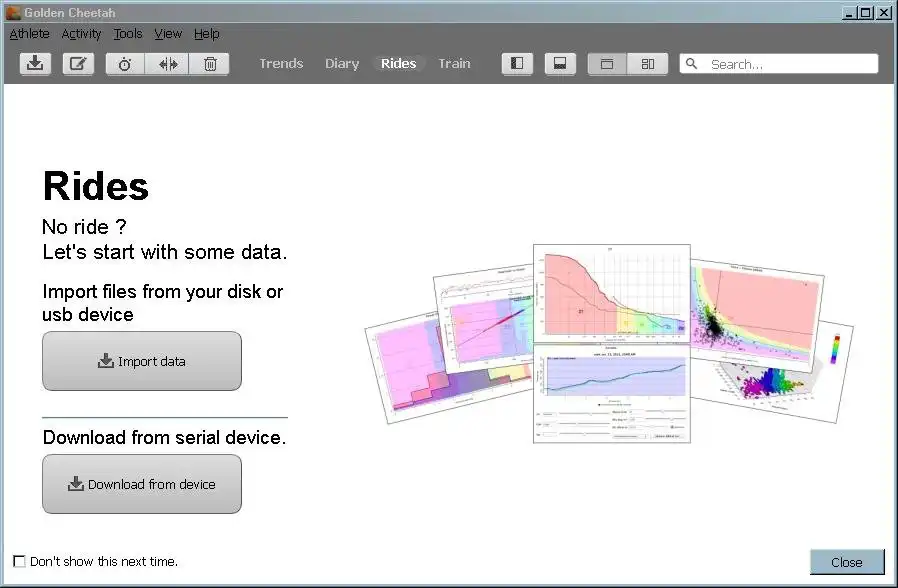Screen dimensions: 898x588
Task: Minimize the Golden Cheetah window
Action: tap(850, 13)
